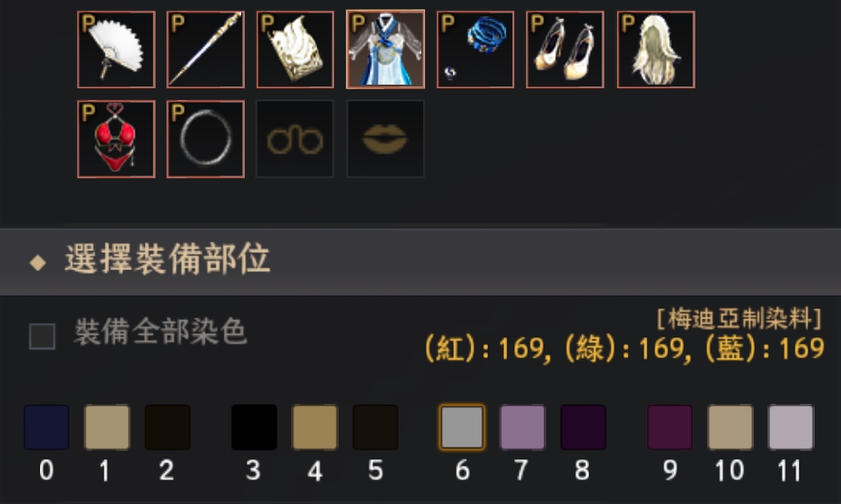Viewport: 841px width, 504px height.
Task: Pick the gold-tan color swatch 4
Action: coord(315,428)
